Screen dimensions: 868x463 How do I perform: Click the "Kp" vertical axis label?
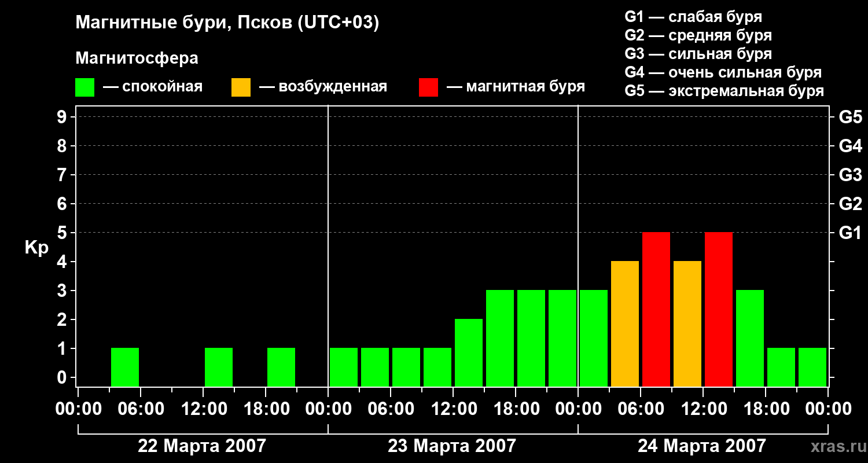point(36,248)
